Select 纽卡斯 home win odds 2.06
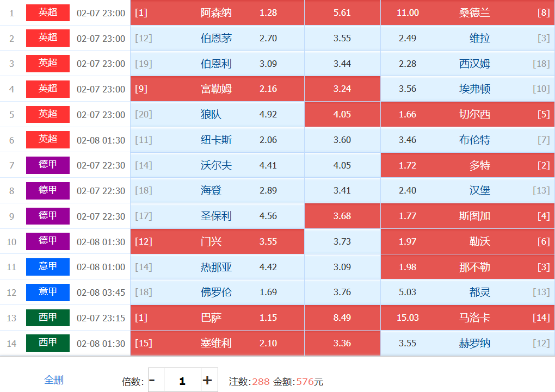The width and height of the screenshot is (555, 392). (218, 140)
